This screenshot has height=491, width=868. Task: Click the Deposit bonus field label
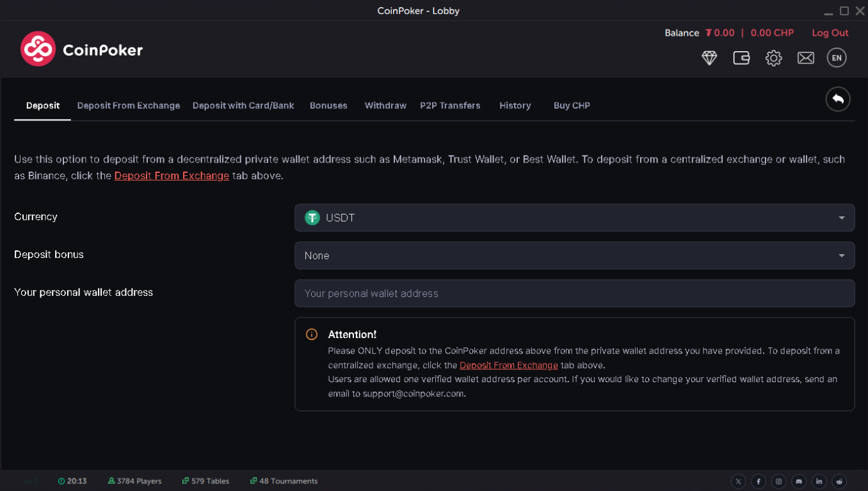[x=49, y=254]
